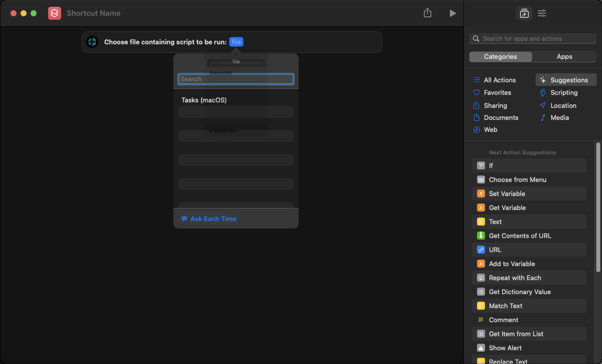
Task: Select the Scripting category icon
Action: click(x=543, y=92)
